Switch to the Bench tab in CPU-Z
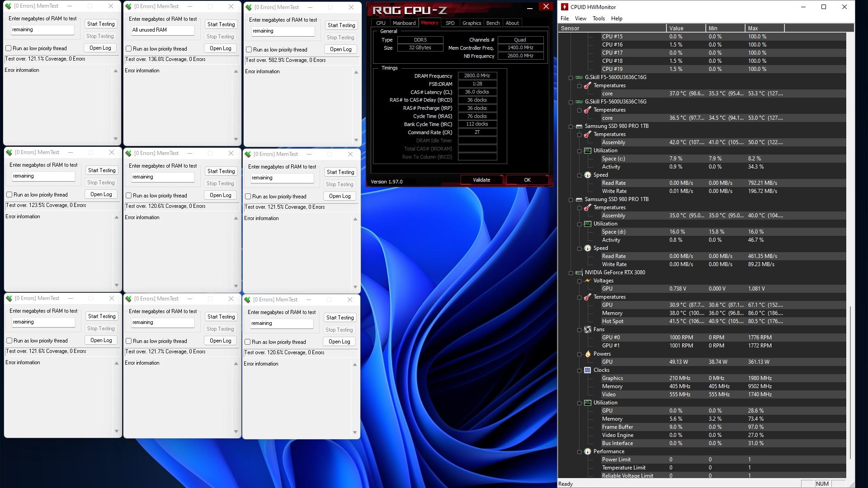The height and width of the screenshot is (488, 868). (x=493, y=23)
